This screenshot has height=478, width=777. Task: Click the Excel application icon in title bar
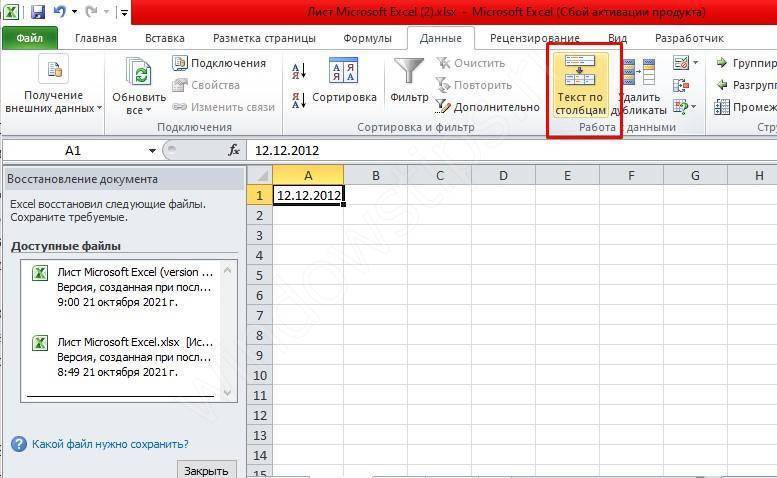pos(11,11)
